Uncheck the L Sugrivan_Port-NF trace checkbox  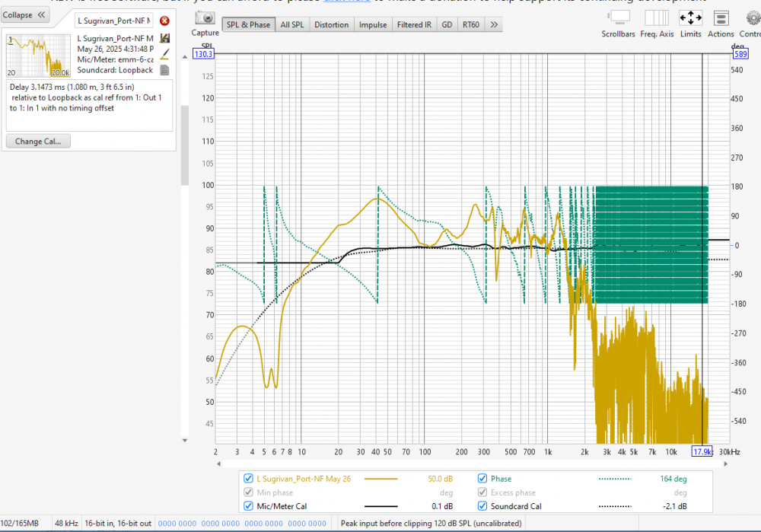[248, 479]
